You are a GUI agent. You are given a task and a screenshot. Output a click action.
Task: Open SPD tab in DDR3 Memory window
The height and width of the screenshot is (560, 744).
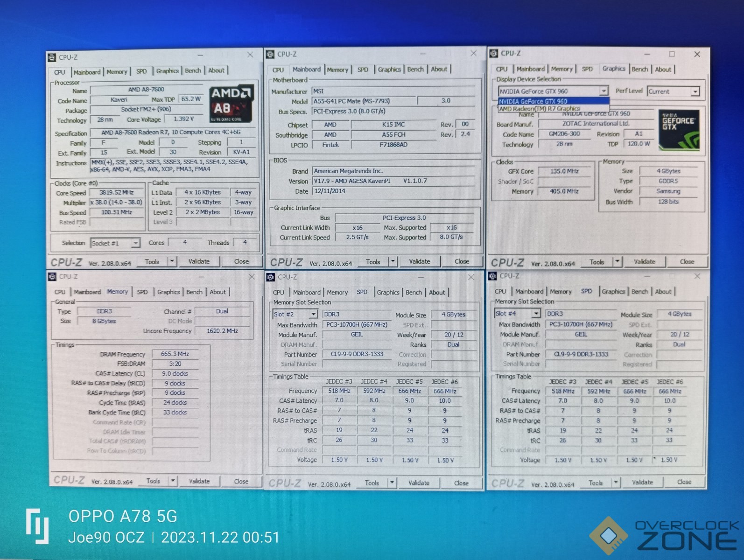142,292
